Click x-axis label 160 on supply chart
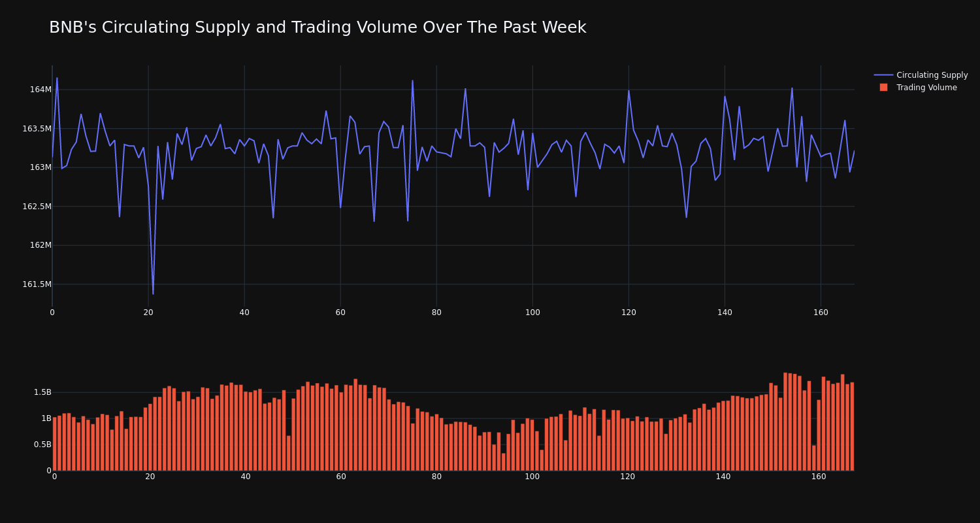 pyautogui.click(x=821, y=312)
